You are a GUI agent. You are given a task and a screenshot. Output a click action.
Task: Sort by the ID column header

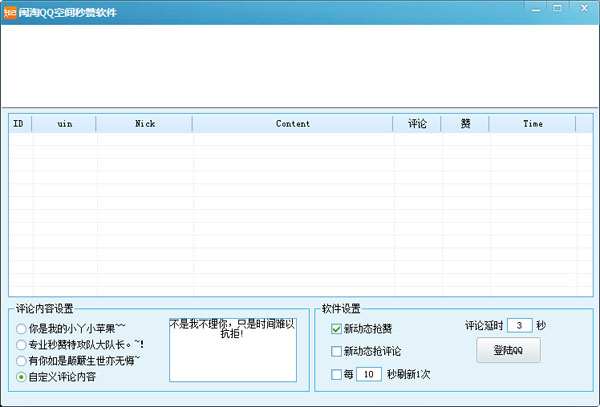pos(20,124)
